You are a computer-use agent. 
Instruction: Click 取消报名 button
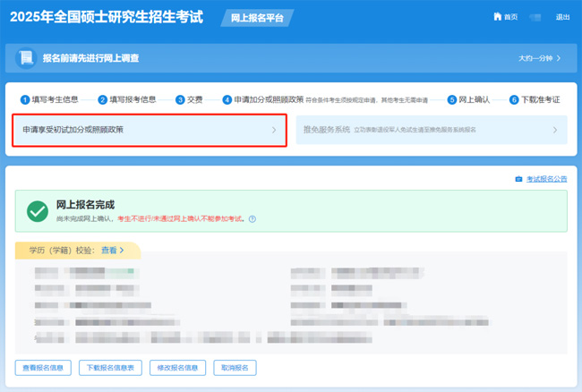tap(235, 368)
